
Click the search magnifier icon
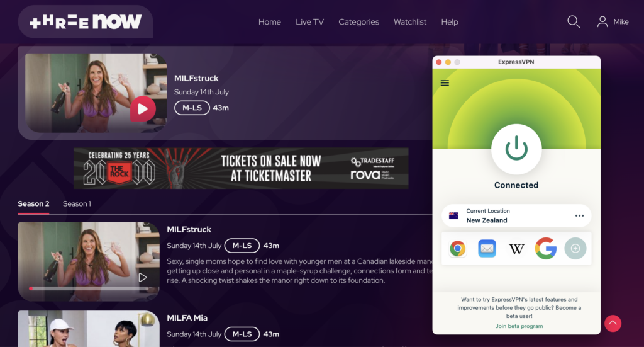[574, 21]
